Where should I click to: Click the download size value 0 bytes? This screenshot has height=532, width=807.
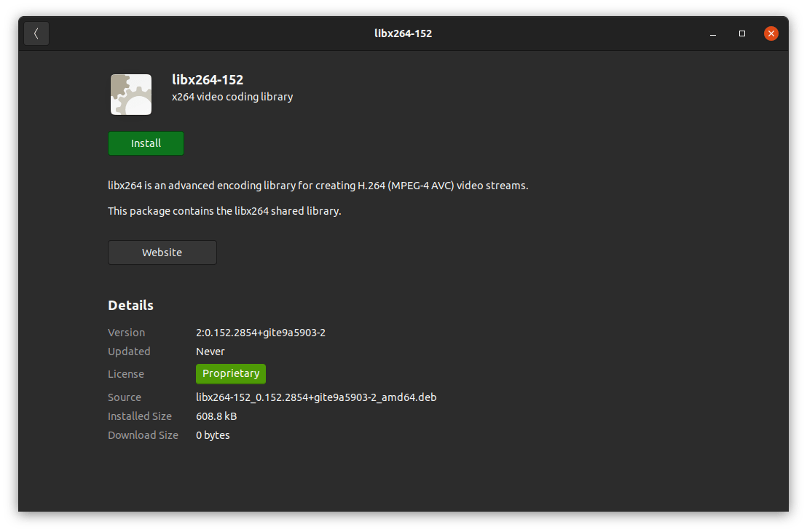click(213, 435)
